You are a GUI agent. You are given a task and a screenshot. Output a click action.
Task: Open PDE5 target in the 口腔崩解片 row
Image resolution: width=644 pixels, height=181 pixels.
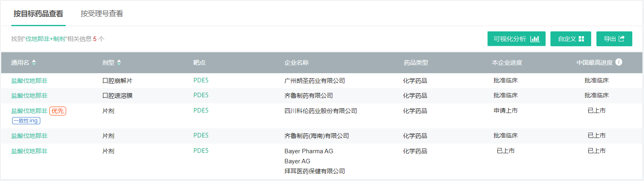click(x=201, y=80)
